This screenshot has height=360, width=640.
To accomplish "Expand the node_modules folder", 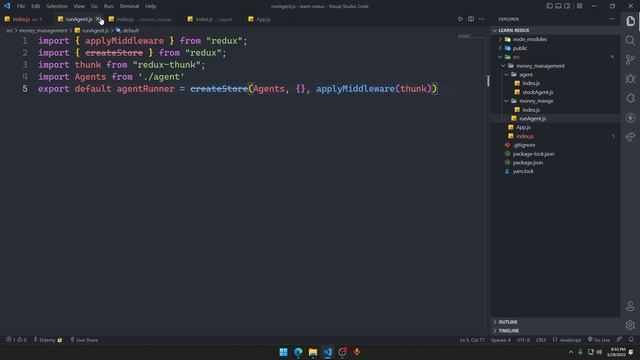I will pos(555,39).
